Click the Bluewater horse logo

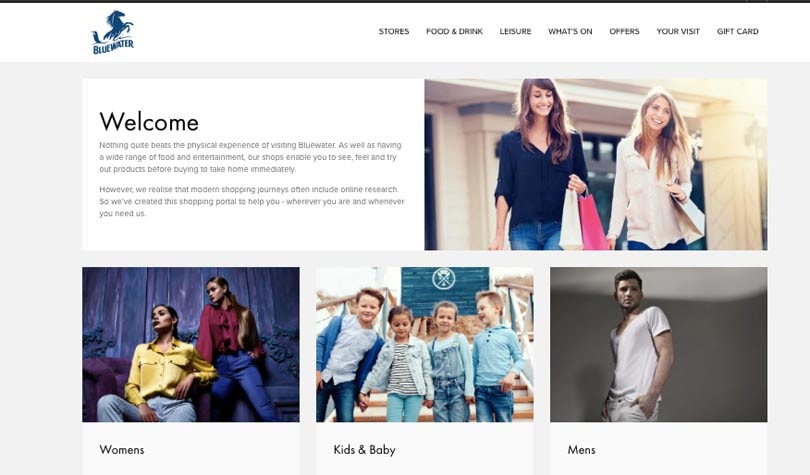[x=113, y=32]
